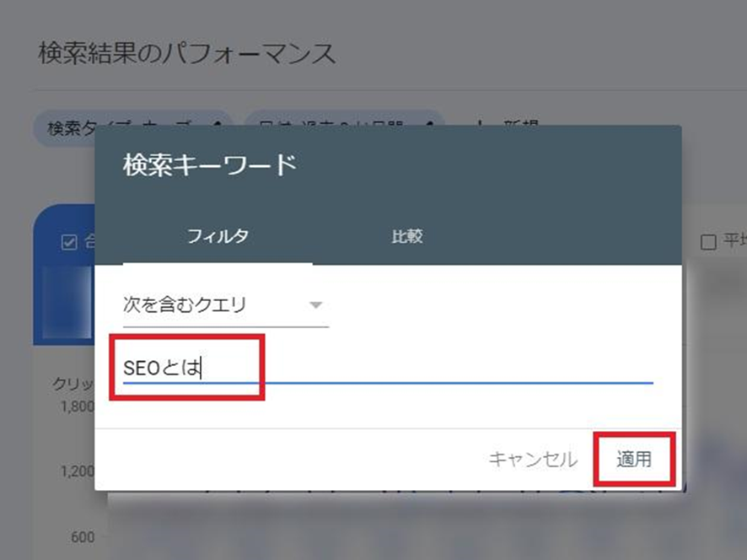
Task: Focus the keyword field containing SEOとは
Action: pos(388,368)
